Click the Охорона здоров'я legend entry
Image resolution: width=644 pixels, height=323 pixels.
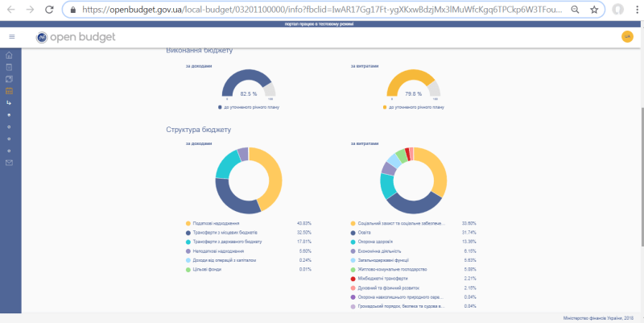[x=377, y=240]
